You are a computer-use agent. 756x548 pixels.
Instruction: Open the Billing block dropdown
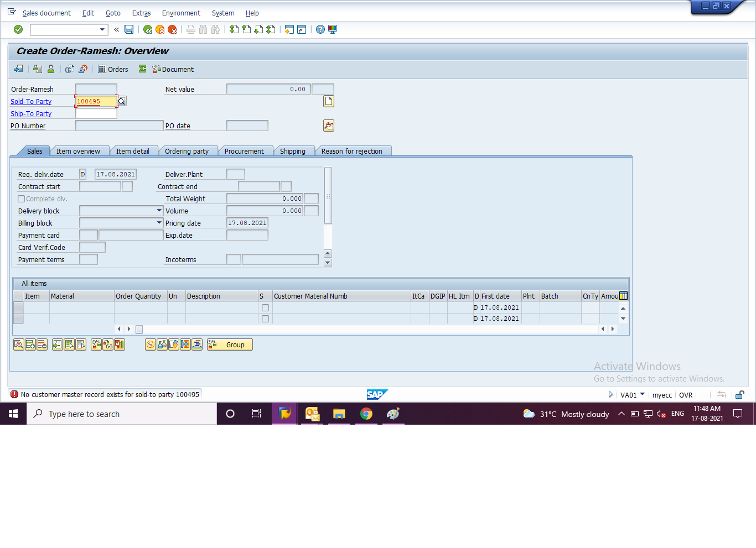[159, 223]
